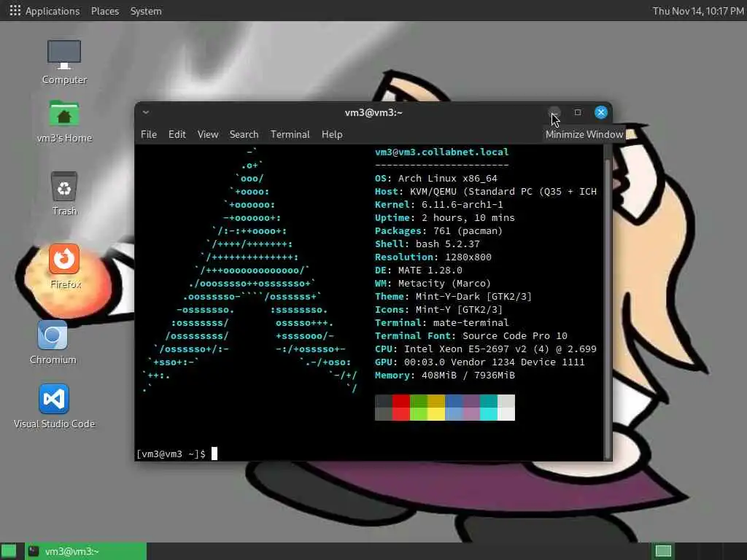Open the terminal Edit menu

click(x=177, y=134)
